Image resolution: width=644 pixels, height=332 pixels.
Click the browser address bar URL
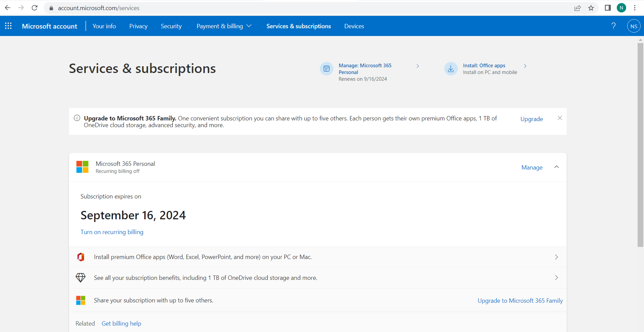(99, 8)
